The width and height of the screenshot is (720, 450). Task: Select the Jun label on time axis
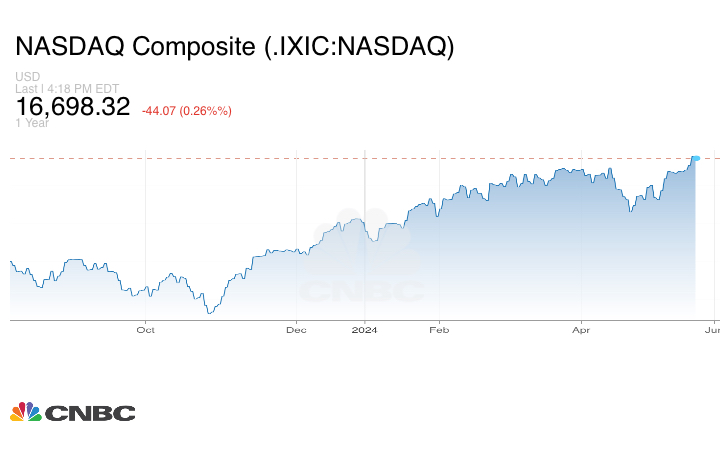(x=712, y=329)
